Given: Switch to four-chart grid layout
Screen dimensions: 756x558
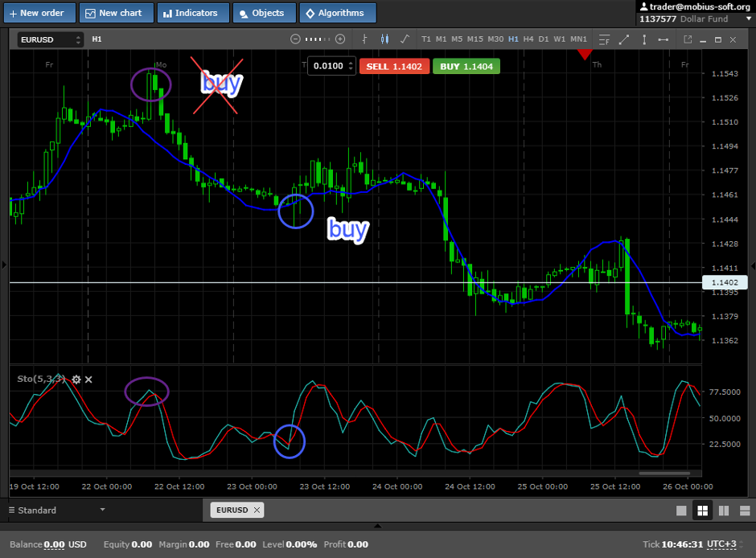Looking at the screenshot, I should click(x=702, y=511).
